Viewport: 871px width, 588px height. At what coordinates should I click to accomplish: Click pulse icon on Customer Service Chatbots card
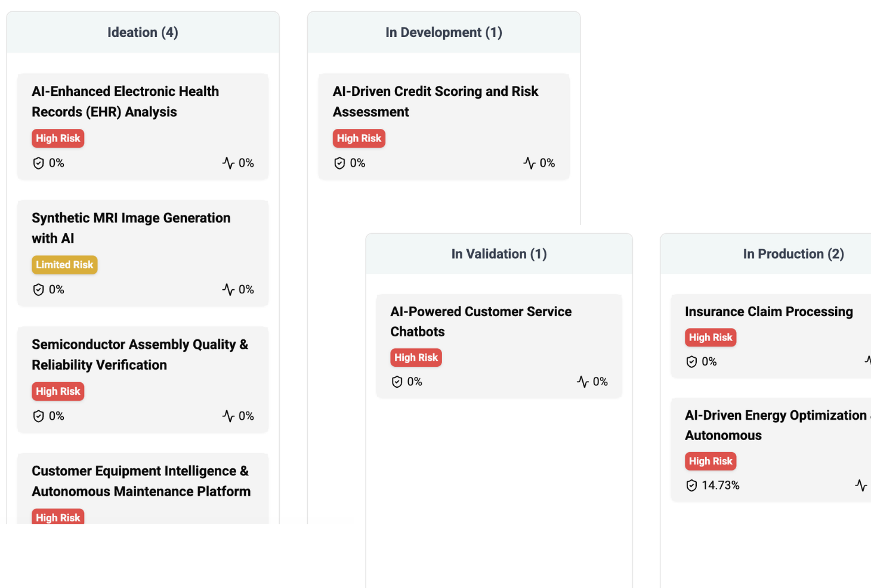point(583,382)
